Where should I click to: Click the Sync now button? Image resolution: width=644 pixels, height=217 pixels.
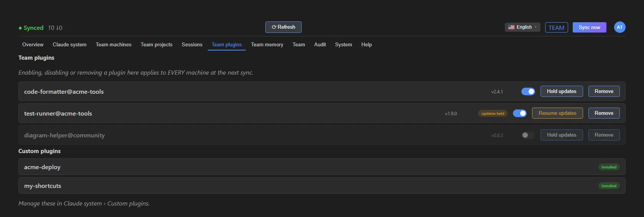point(589,27)
